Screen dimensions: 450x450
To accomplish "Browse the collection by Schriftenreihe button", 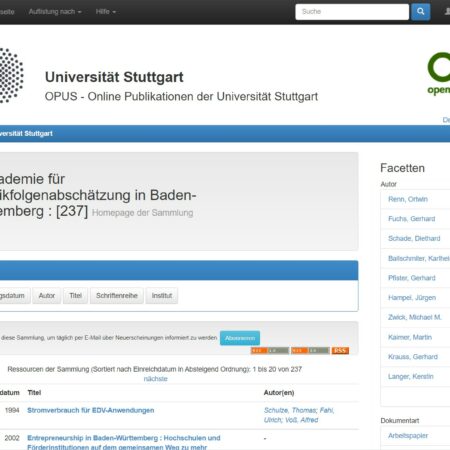I will (117, 296).
